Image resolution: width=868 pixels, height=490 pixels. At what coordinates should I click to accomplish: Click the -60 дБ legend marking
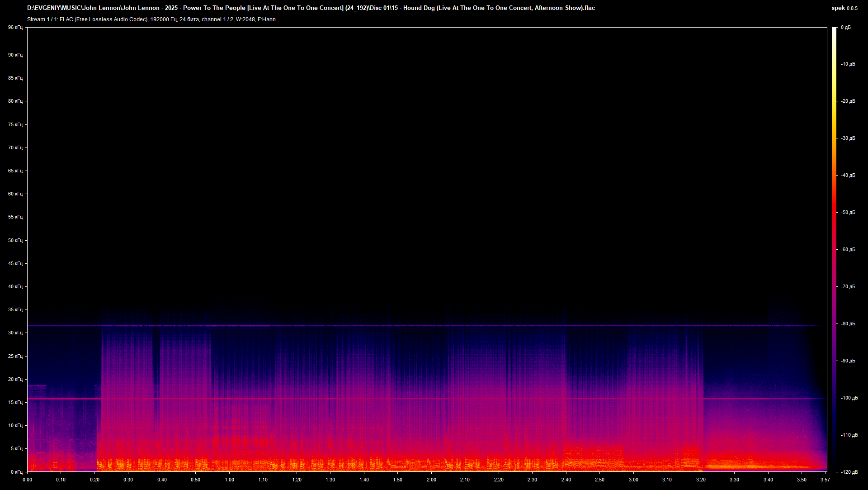[847, 249]
